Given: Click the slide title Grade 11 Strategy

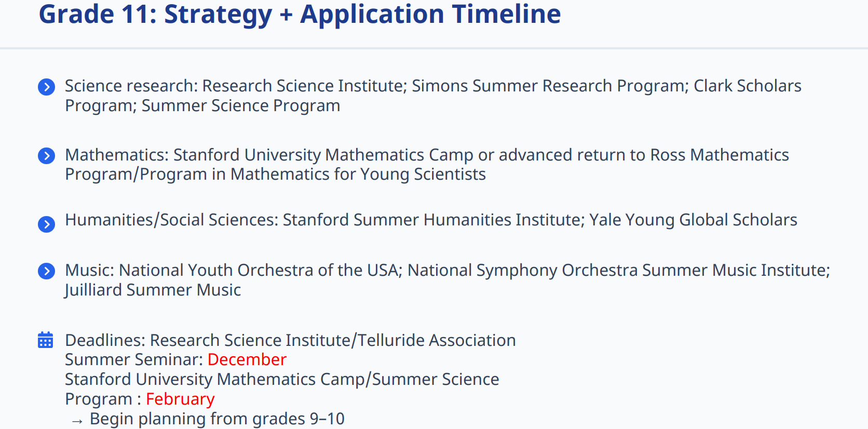Looking at the screenshot, I should 300,14.
